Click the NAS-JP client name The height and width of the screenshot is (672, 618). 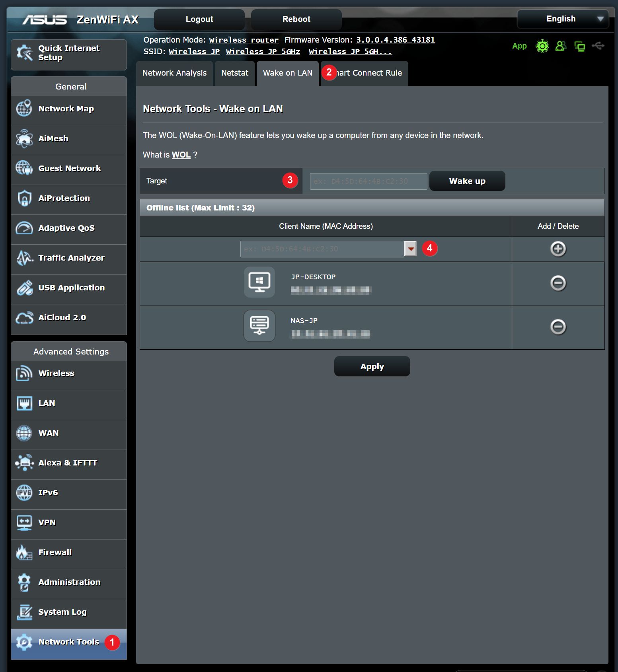coord(304,321)
